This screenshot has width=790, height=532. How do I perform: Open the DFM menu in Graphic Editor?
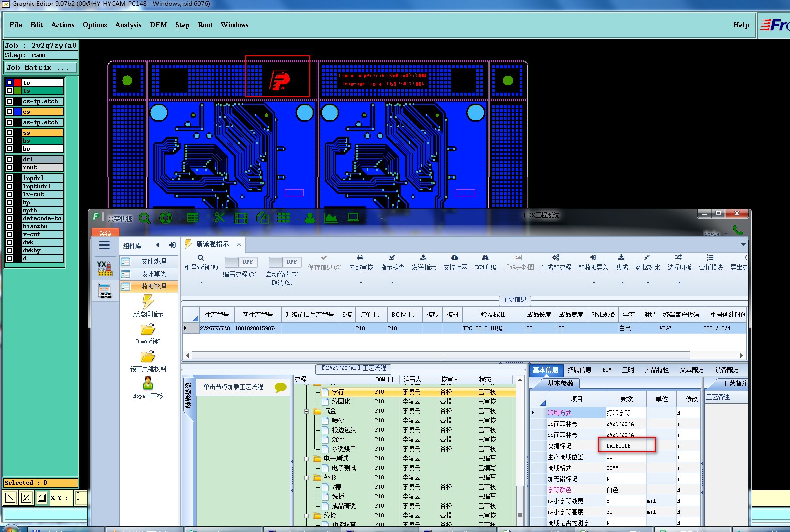click(x=159, y=25)
